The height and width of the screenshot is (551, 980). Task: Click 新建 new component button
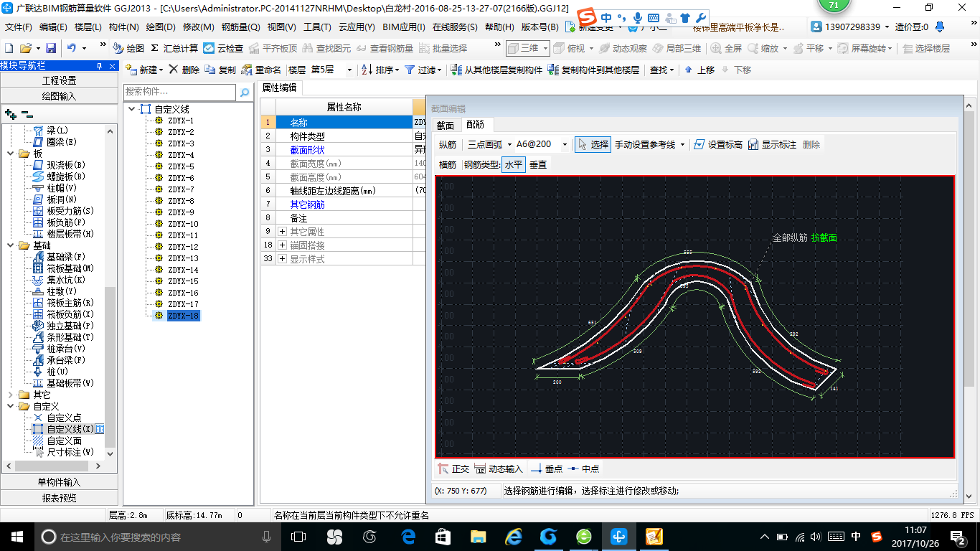(x=143, y=70)
